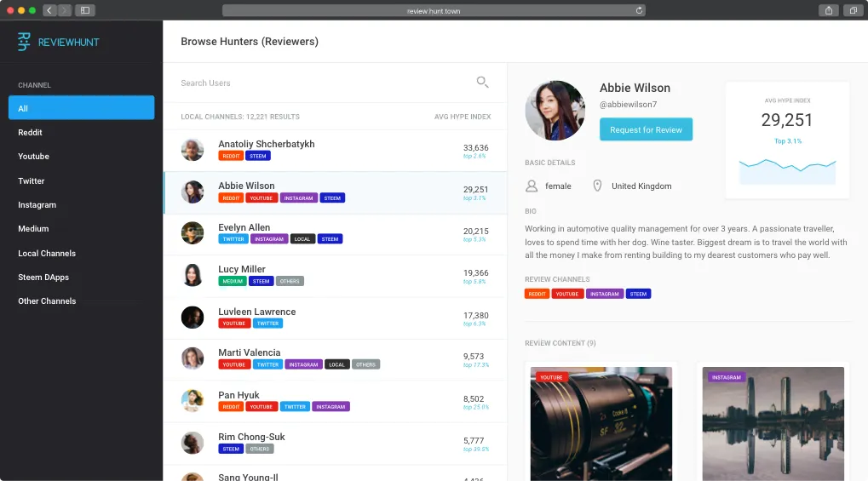
Task: Click the search magnifier icon
Action: (482, 83)
